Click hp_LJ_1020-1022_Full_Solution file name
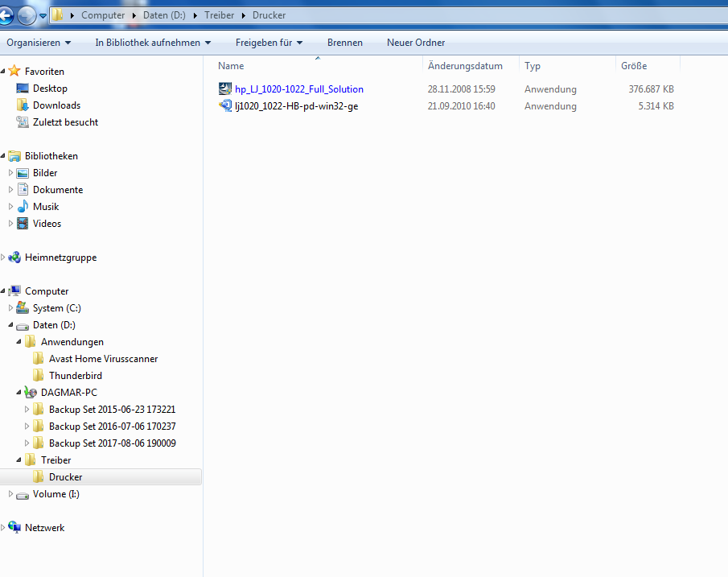The image size is (728, 577). 299,89
